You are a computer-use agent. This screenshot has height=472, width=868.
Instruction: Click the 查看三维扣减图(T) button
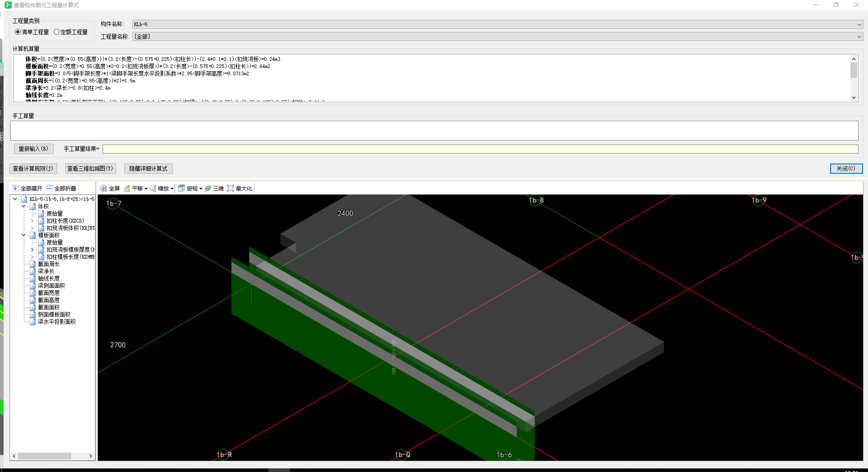click(x=90, y=168)
